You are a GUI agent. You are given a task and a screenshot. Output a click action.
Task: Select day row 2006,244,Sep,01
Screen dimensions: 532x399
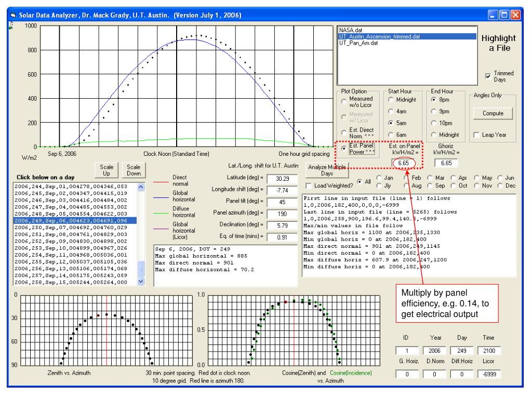75,187
